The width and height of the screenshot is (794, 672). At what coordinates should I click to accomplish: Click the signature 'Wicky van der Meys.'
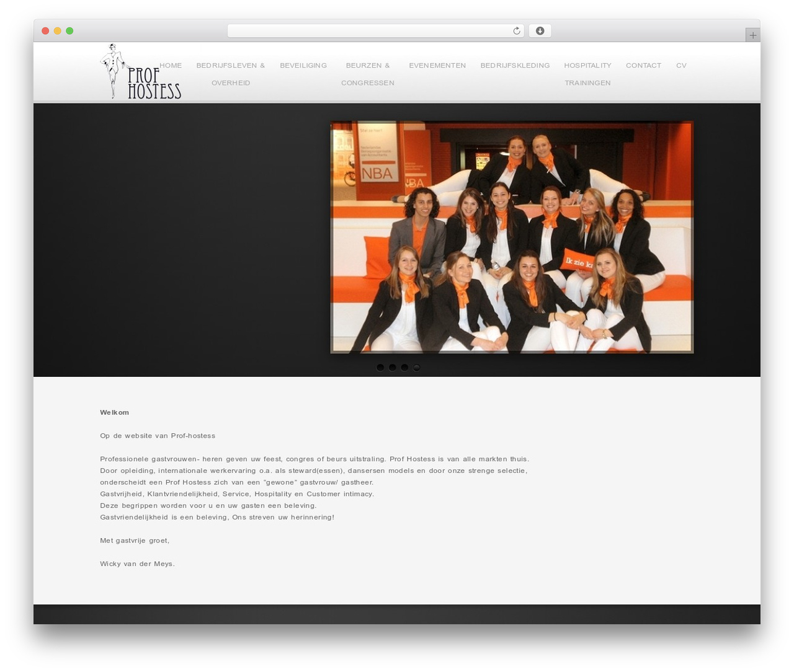137,564
